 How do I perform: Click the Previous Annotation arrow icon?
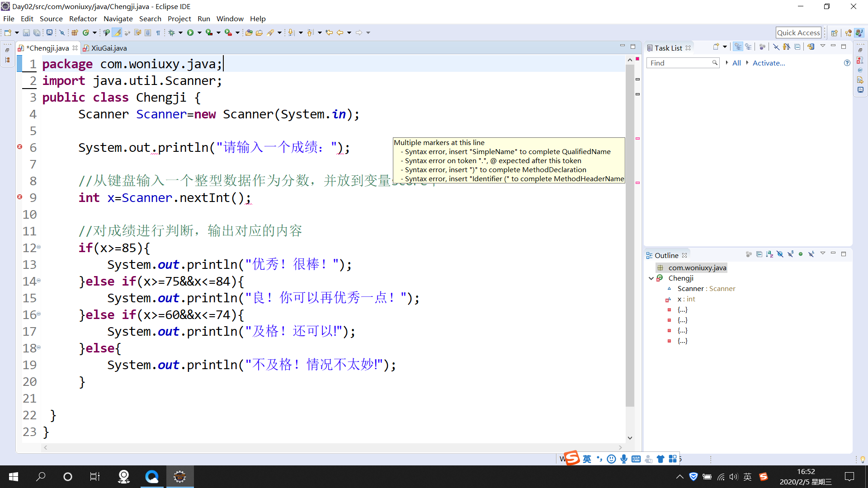(x=310, y=33)
